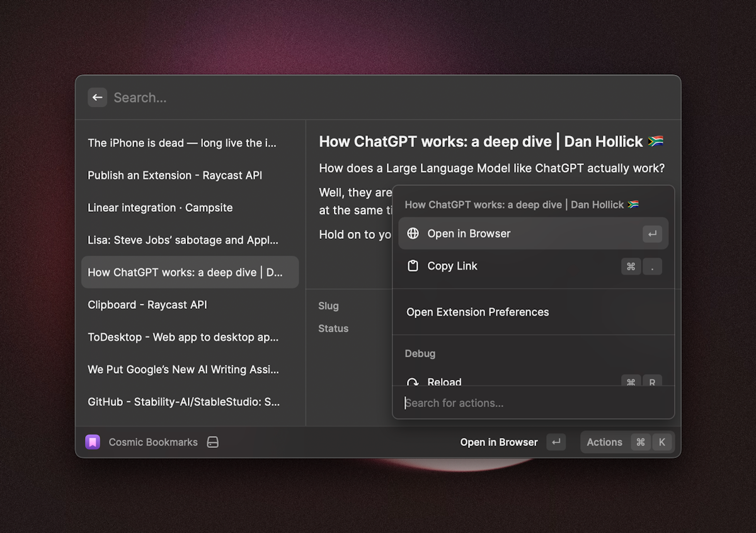
Task: Focus the Search for actions field
Action: (532, 403)
